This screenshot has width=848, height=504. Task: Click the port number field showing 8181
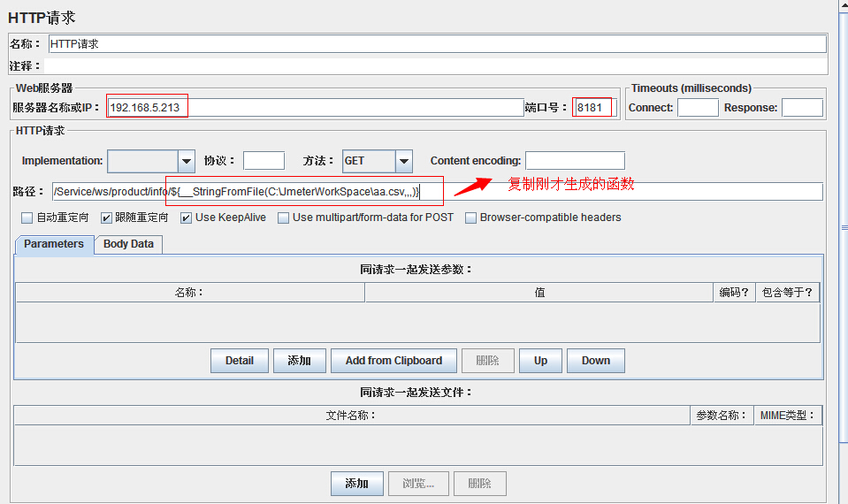point(595,107)
